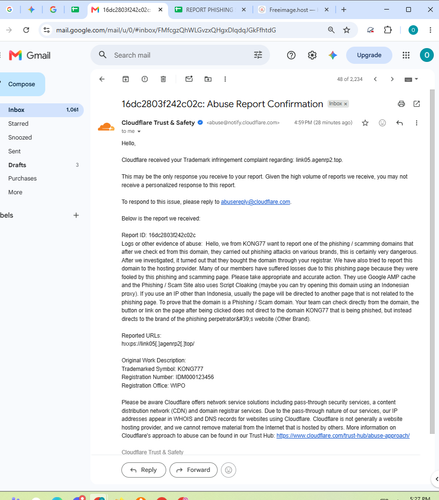439x500 pixels.
Task: Go back to inbox with back arrow
Action: pos(102,79)
